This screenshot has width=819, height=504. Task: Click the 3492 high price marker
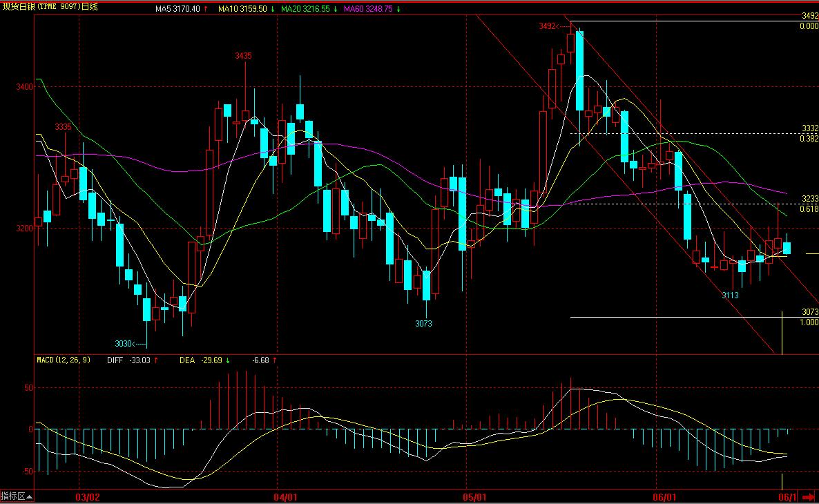pyautogui.click(x=548, y=26)
